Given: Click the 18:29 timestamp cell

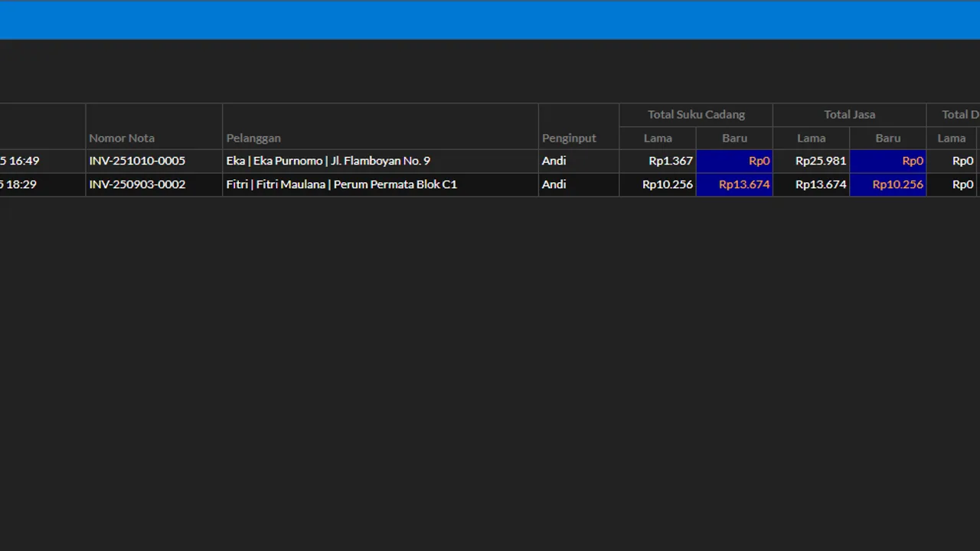Looking at the screenshot, I should (x=43, y=184).
